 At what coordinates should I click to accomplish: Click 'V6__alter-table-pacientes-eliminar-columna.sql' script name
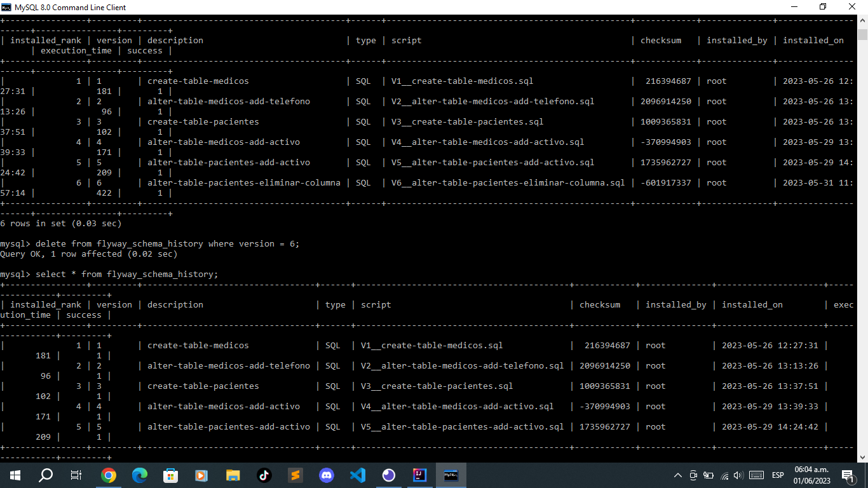(x=508, y=183)
